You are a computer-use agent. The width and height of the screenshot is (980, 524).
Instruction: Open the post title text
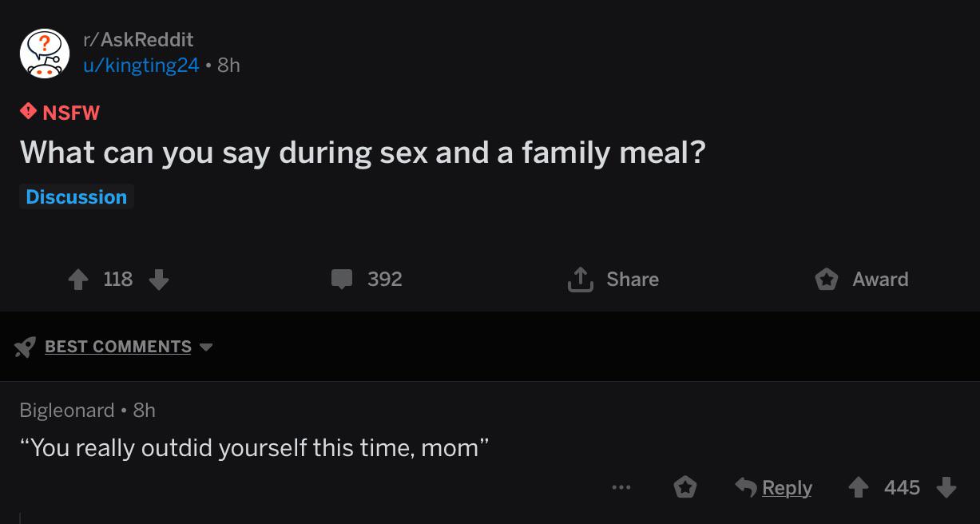(x=363, y=151)
